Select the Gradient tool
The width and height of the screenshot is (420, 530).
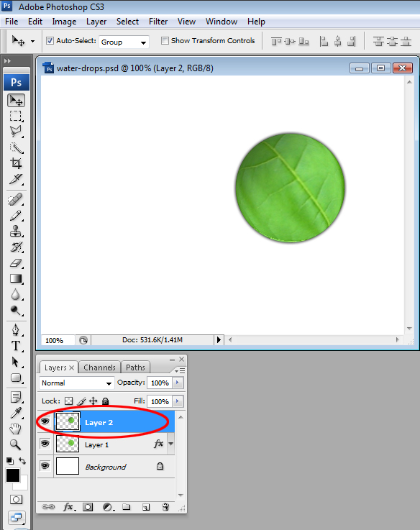tap(16, 279)
